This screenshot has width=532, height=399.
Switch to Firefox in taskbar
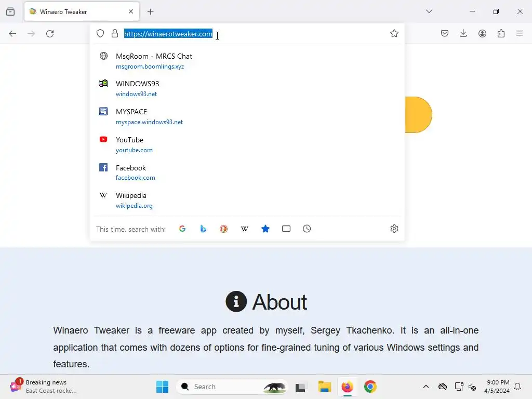pyautogui.click(x=348, y=387)
